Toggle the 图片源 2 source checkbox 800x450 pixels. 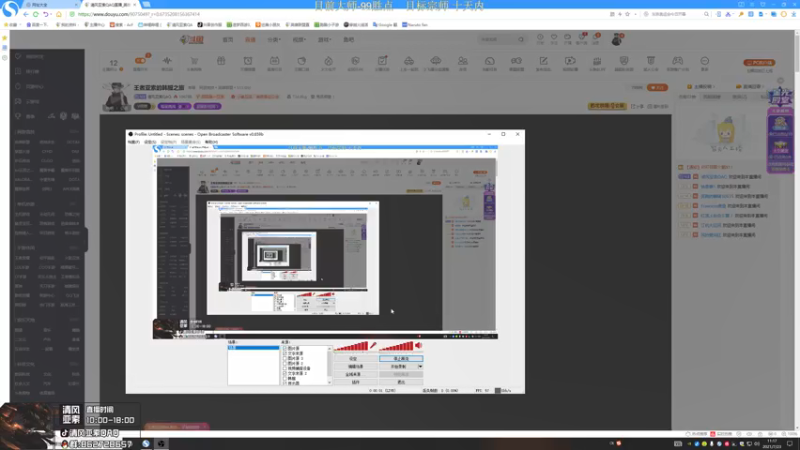285,363
